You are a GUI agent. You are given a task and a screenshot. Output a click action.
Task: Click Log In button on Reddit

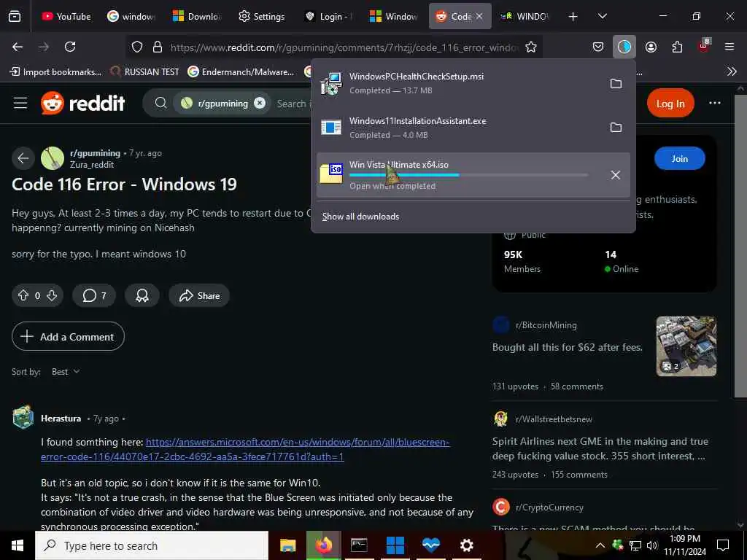click(x=670, y=104)
